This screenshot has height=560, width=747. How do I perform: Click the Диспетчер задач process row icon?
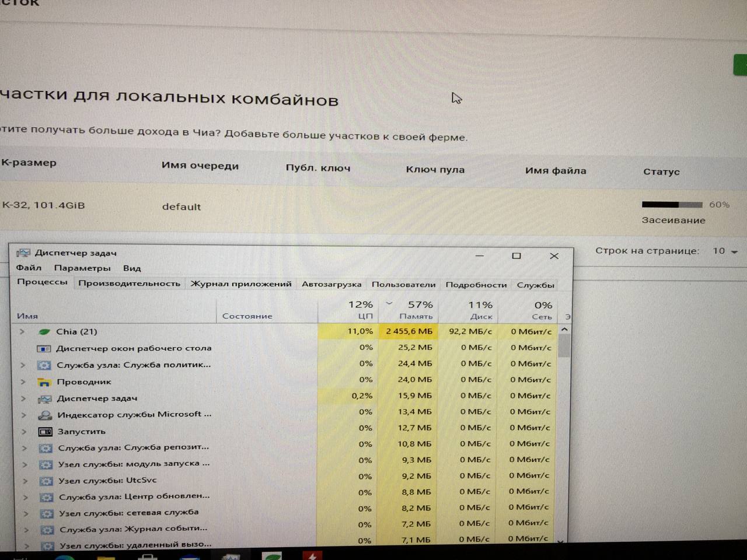tap(44, 399)
